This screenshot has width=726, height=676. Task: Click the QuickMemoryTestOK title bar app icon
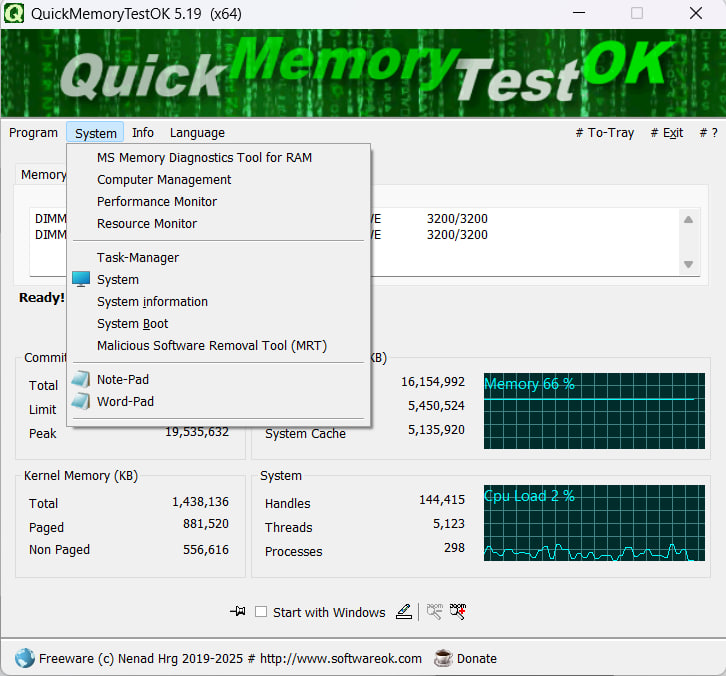coord(14,13)
